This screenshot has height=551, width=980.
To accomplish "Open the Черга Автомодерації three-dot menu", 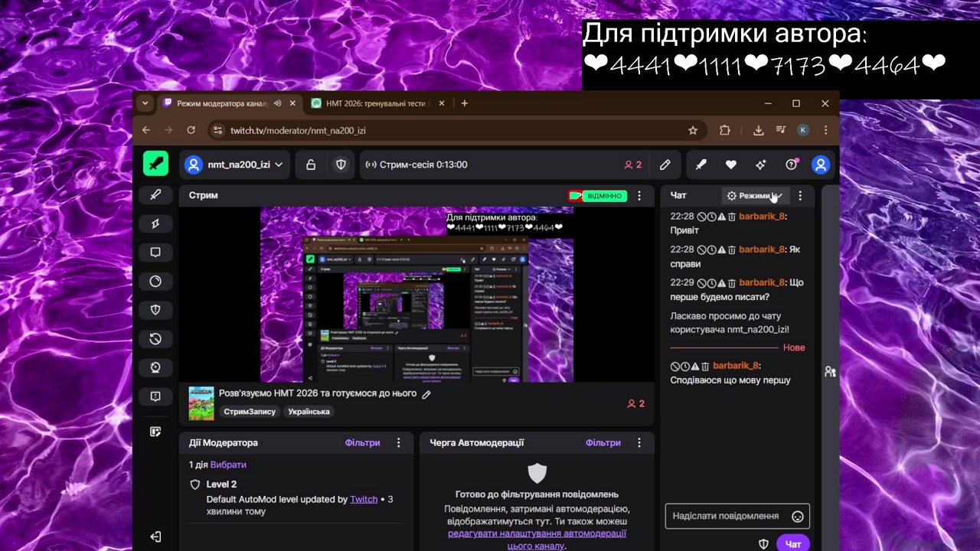I will pos(639,442).
